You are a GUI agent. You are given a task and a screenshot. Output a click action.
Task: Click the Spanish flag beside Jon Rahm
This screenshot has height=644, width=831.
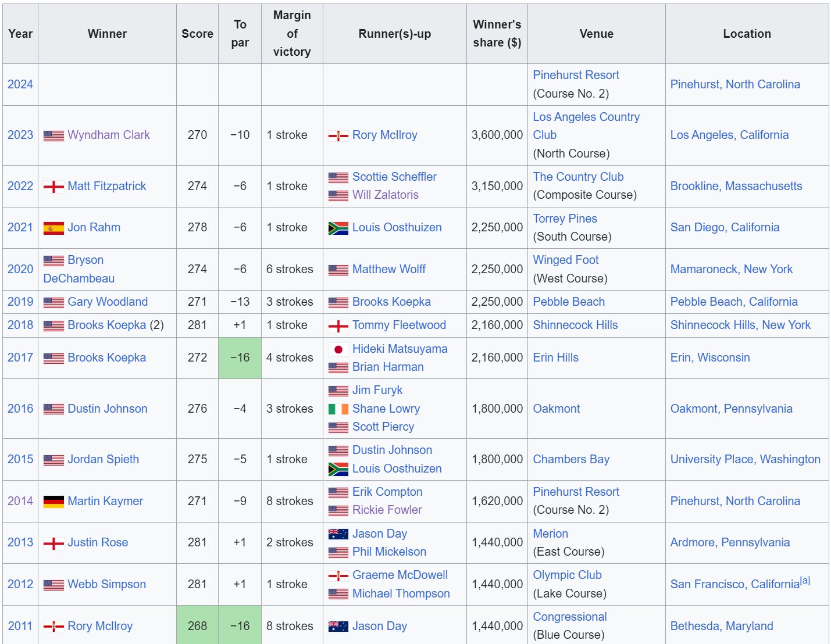point(54,228)
